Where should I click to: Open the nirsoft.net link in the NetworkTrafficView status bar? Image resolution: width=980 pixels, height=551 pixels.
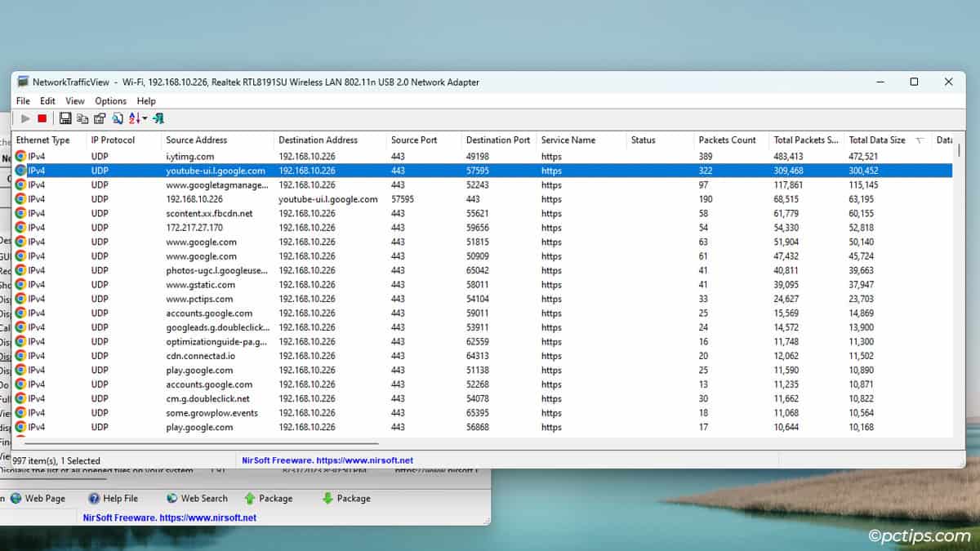tap(327, 460)
